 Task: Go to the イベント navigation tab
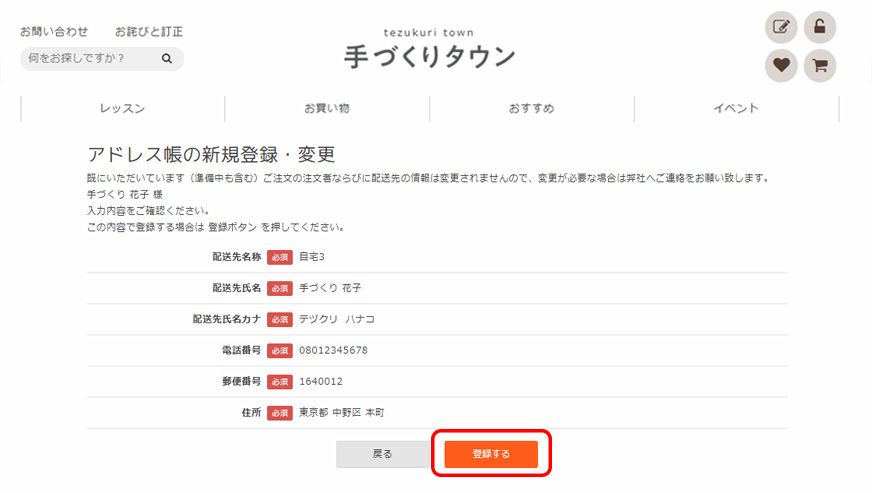tap(736, 108)
